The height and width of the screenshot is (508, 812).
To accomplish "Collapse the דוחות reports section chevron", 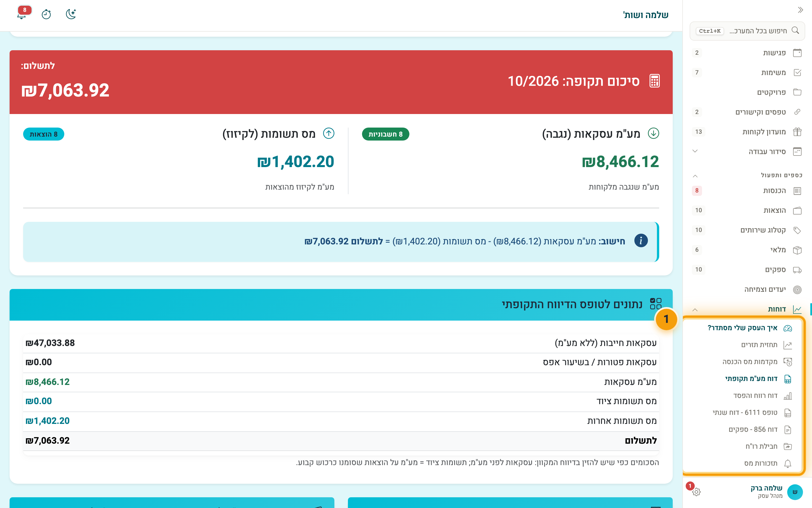I will pos(695,309).
